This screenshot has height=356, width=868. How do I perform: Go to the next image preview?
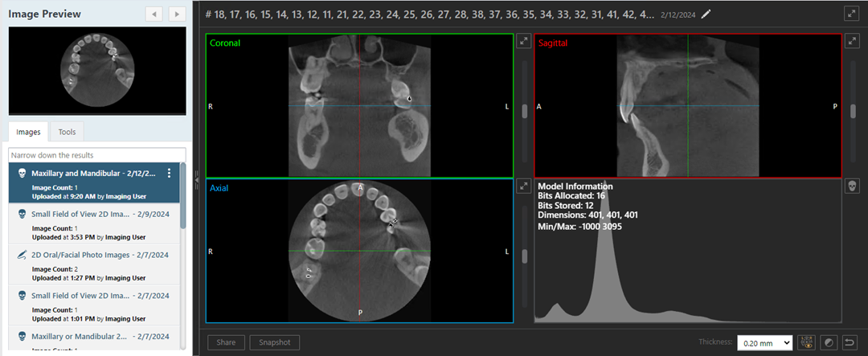click(x=176, y=14)
